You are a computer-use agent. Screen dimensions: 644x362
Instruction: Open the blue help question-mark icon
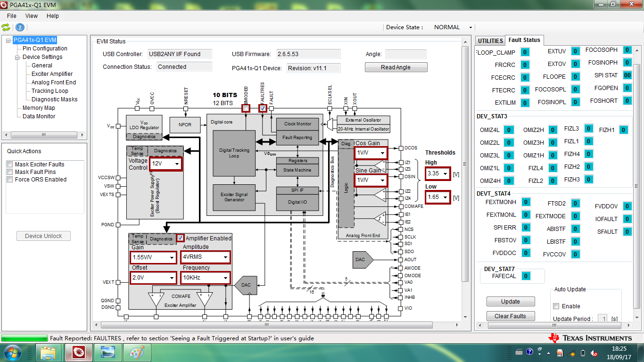pyautogui.click(x=20, y=27)
